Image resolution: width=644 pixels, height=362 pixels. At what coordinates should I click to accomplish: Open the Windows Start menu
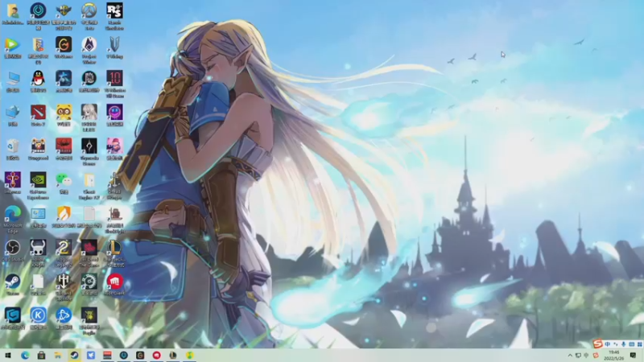pyautogui.click(x=8, y=356)
